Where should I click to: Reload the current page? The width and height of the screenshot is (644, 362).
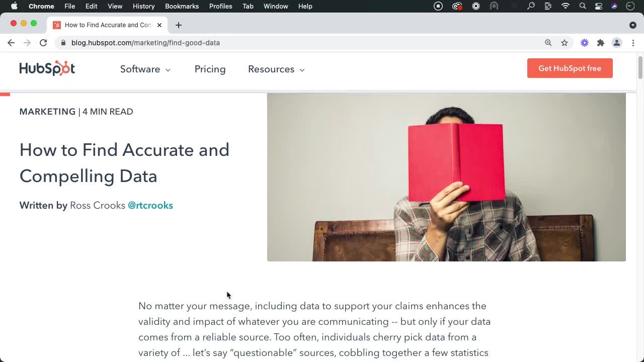(x=43, y=43)
